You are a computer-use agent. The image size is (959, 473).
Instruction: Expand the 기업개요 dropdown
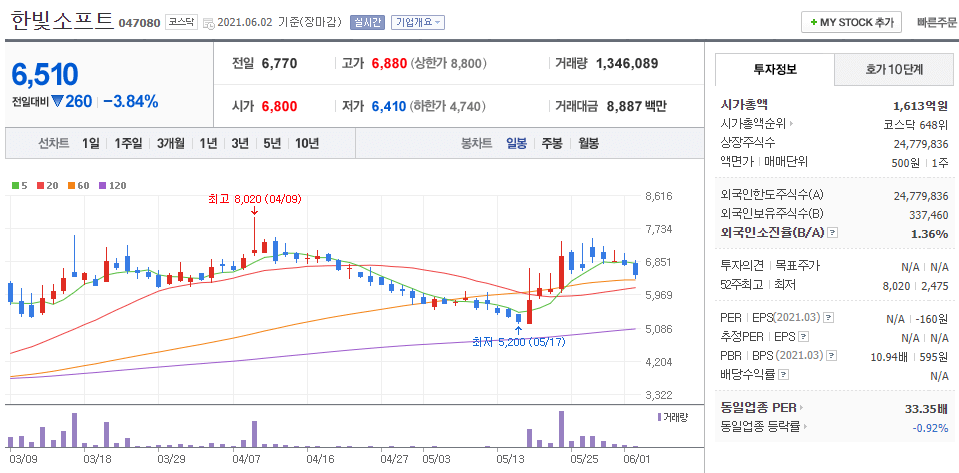(x=418, y=23)
